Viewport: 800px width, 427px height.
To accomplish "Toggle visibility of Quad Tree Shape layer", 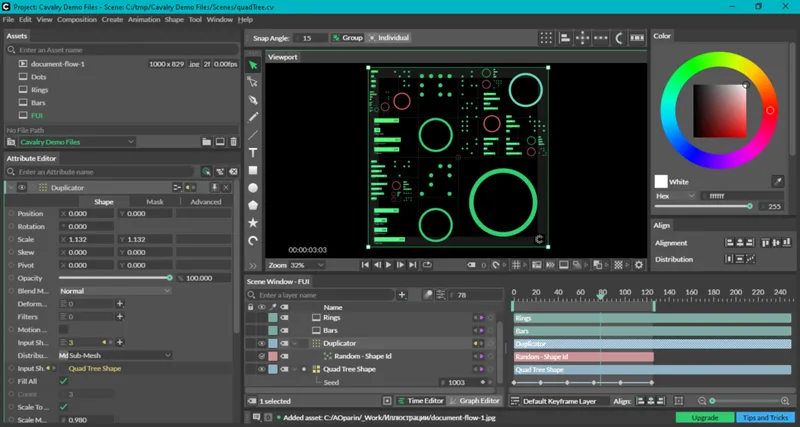I will [261, 369].
